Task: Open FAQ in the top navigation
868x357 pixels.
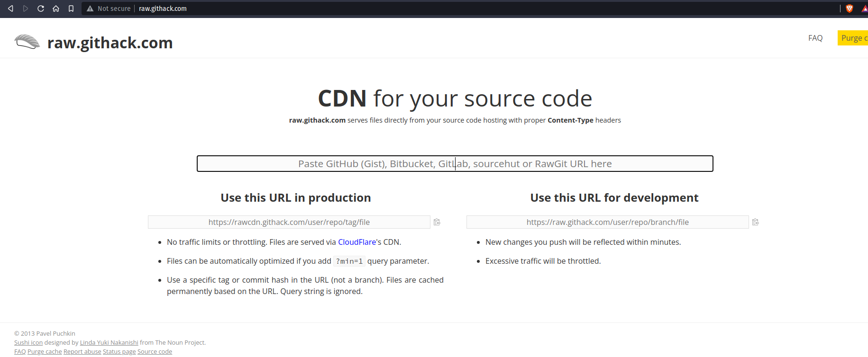Action: 815,38
